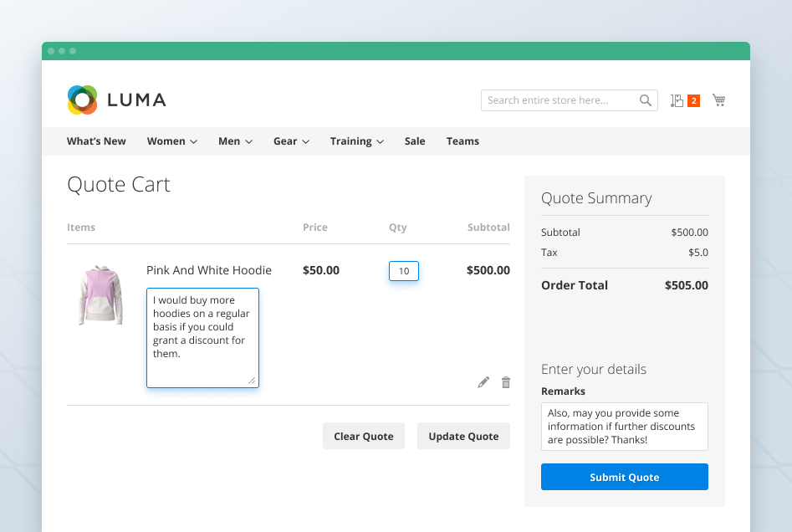Click the orange quote count badge
The image size is (792, 532).
[x=693, y=101]
